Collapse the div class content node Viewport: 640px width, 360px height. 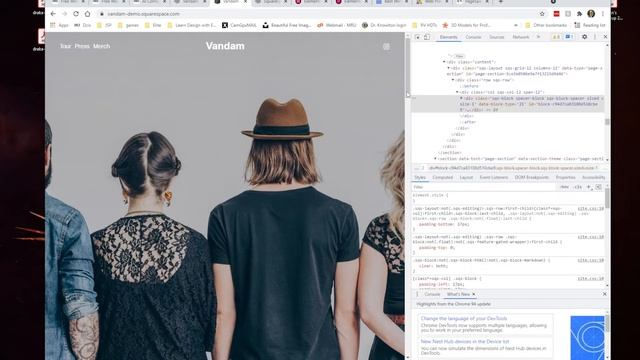click(444, 62)
